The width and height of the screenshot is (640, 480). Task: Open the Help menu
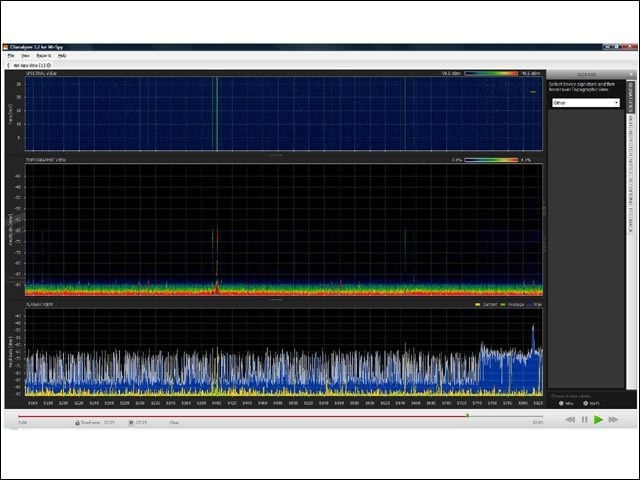click(62, 56)
